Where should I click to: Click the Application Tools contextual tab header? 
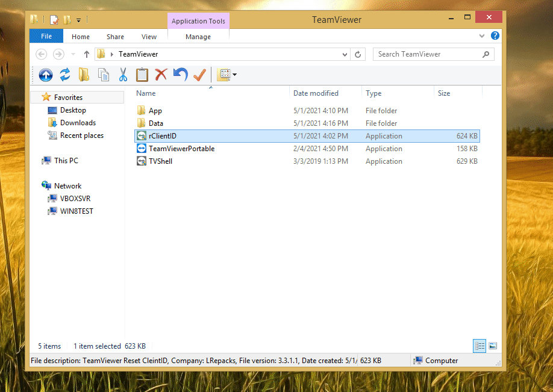[198, 21]
